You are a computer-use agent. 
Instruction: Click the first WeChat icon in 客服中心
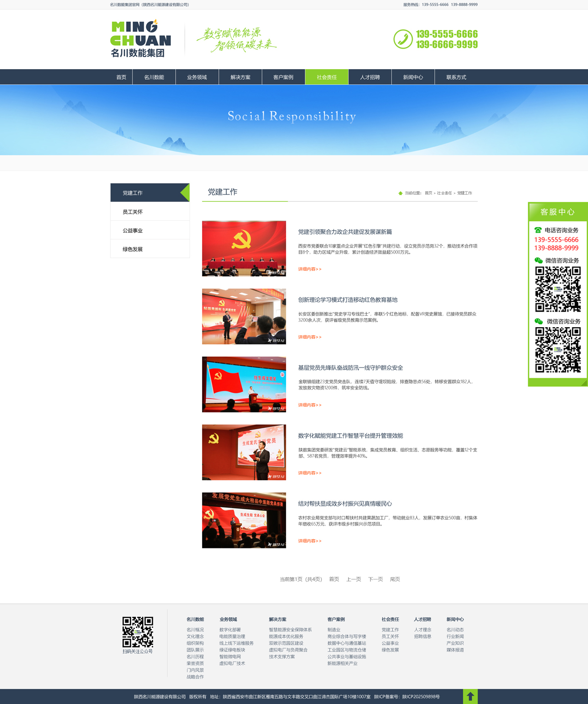click(x=538, y=261)
